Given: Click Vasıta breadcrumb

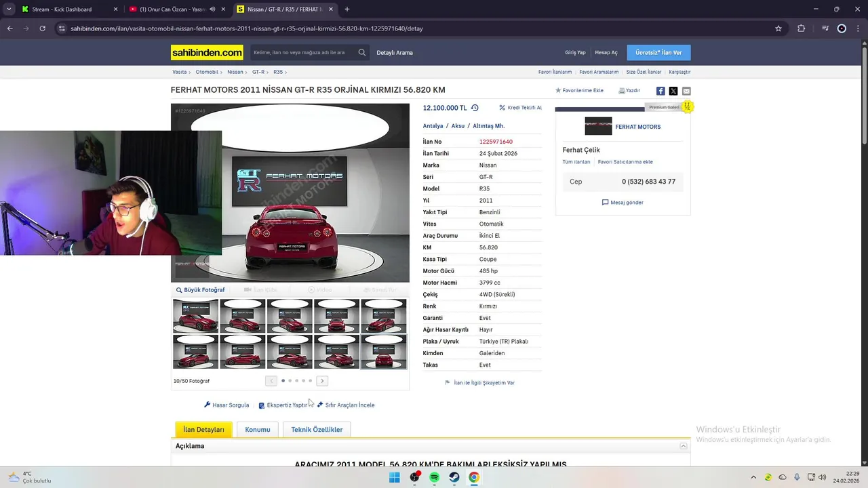Looking at the screenshot, I should pyautogui.click(x=179, y=72).
